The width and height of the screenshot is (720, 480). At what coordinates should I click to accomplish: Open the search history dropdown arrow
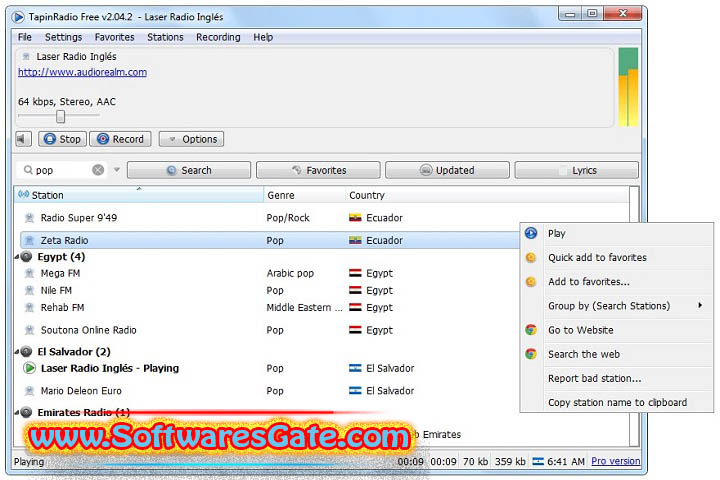[x=117, y=170]
